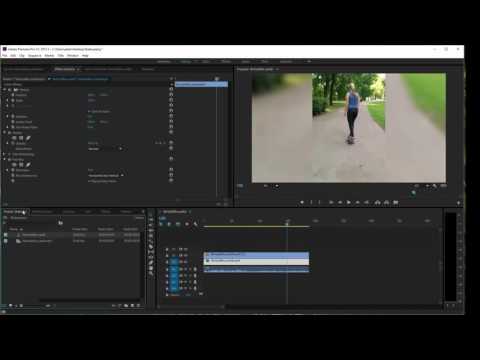480x360 pixels.
Task: Reset the Opacity effect parameters
Action: click(x=171, y=132)
